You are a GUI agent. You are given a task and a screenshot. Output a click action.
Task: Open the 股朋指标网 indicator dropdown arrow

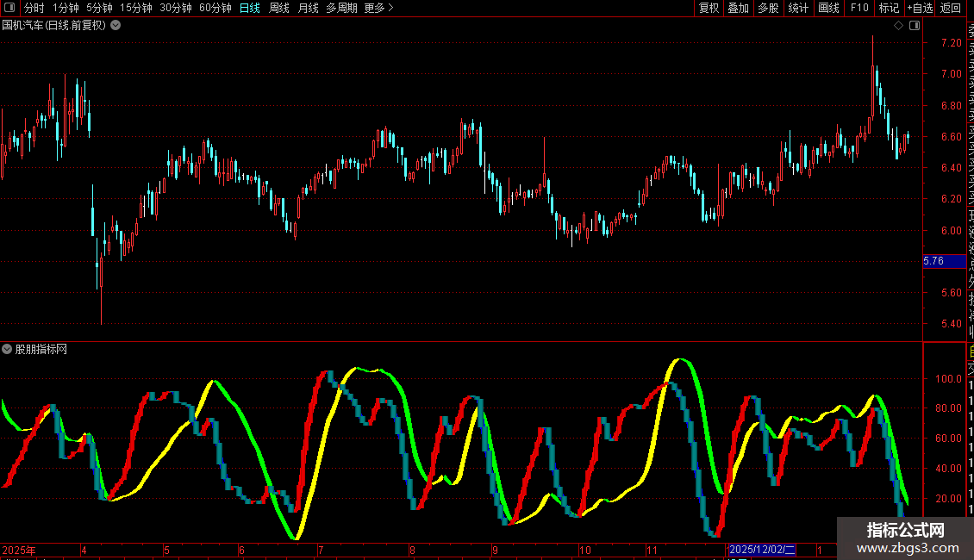[x=7, y=350]
